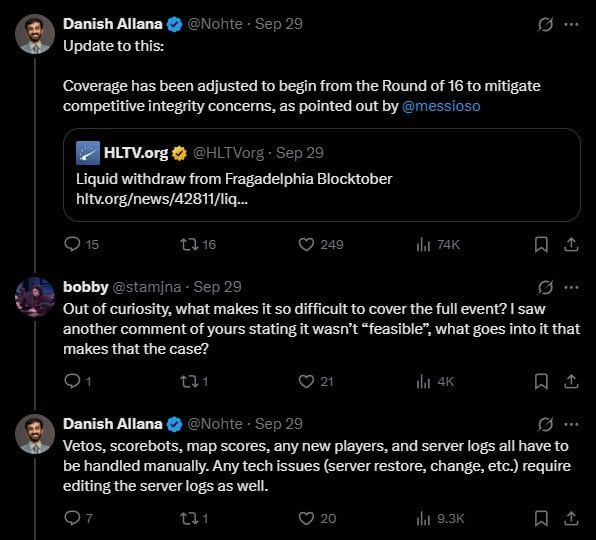
Task: Open more options on bottom tweet
Action: coord(571,424)
